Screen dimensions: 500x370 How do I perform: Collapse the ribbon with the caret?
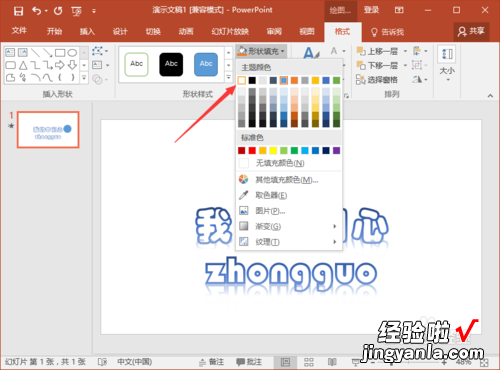[490, 96]
